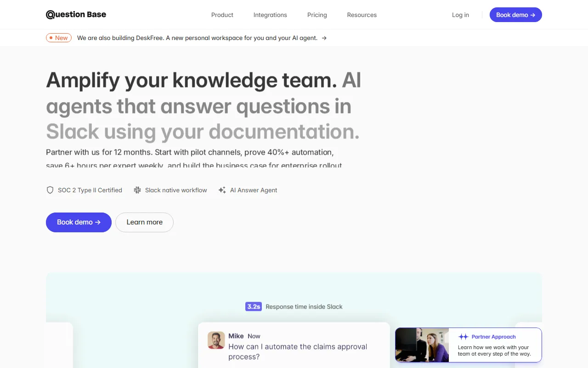Click the AI Answer Agent sparkle icon

point(222,190)
